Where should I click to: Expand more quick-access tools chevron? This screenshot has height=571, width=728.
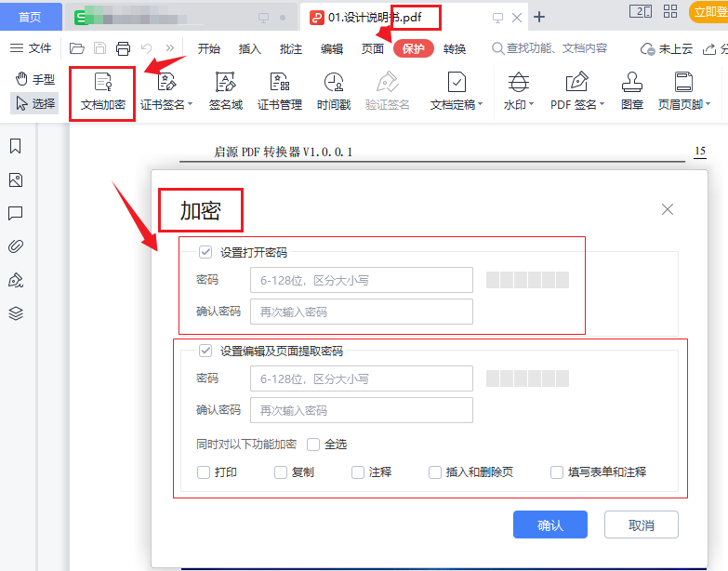pyautogui.click(x=170, y=47)
